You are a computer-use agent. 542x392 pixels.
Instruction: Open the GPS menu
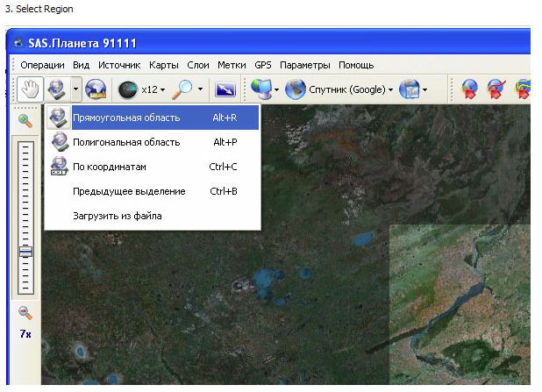(x=263, y=65)
